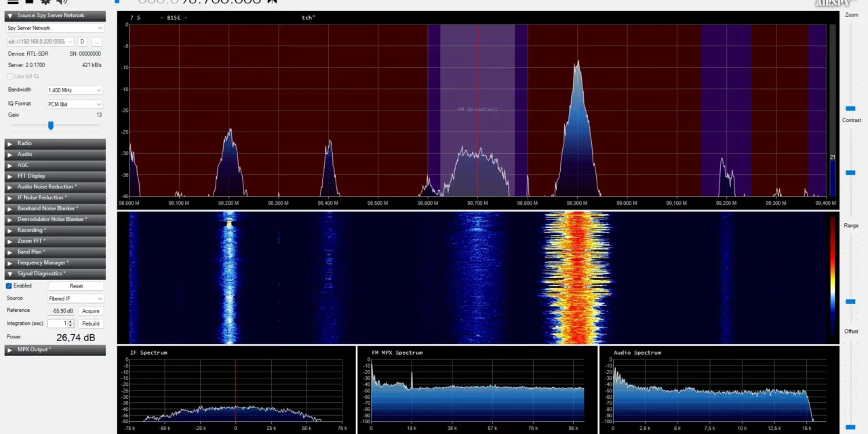Open the Signal Diagnostics Source dropdown (Filtered IF)

pyautogui.click(x=75, y=298)
